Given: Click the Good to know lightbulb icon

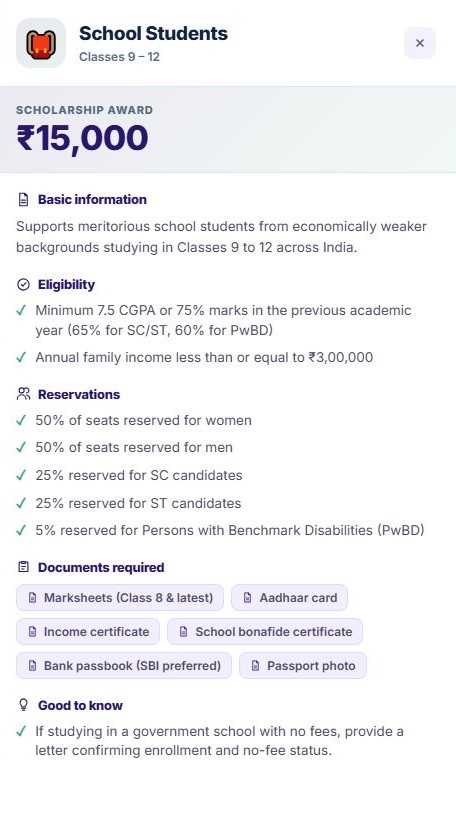Looking at the screenshot, I should 23,705.
